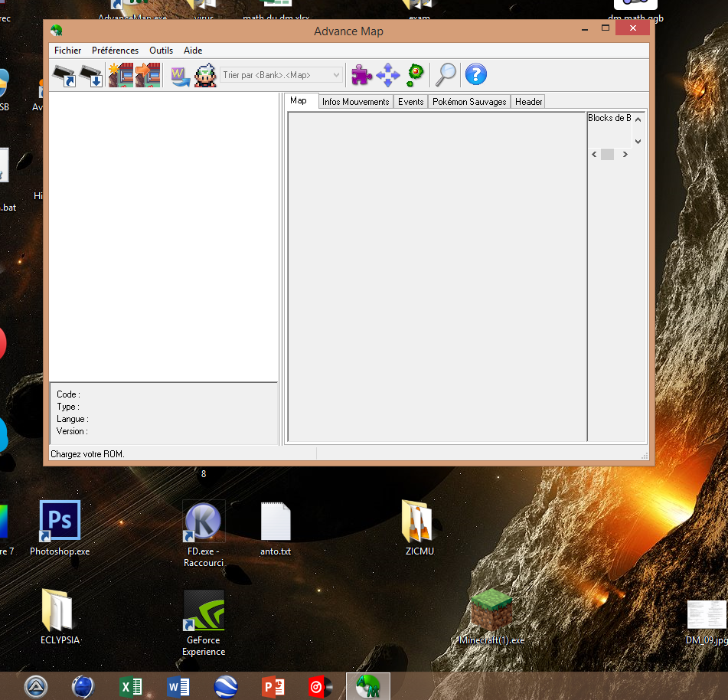
Task: Click the open ROM cartridge icon
Action: pyautogui.click(x=64, y=75)
